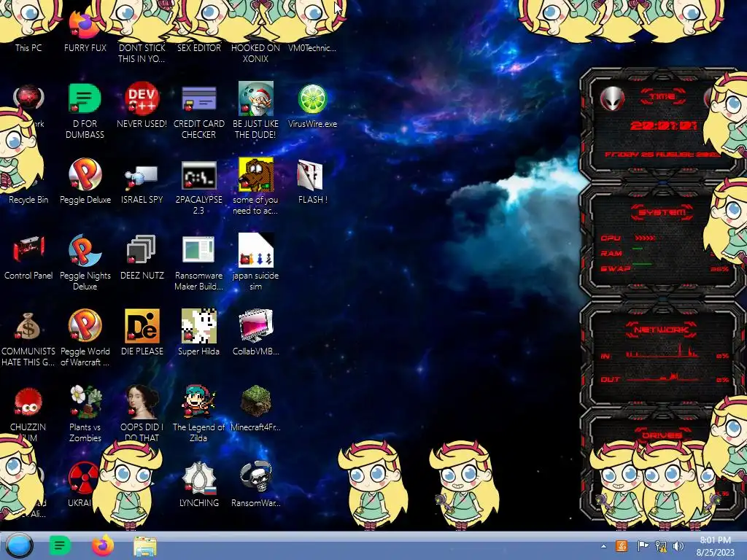Open the COMMUNISTS HATE THIS G... money bag icon
This screenshot has width=747, height=560.
click(x=28, y=326)
